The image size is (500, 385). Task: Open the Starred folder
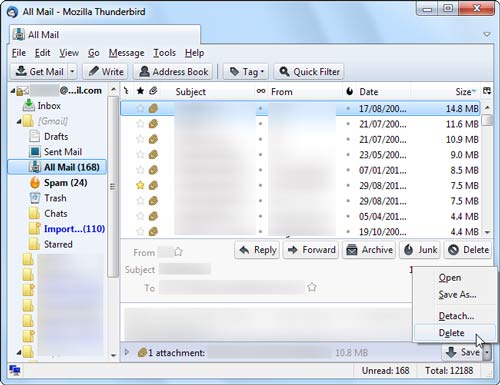pyautogui.click(x=51, y=244)
